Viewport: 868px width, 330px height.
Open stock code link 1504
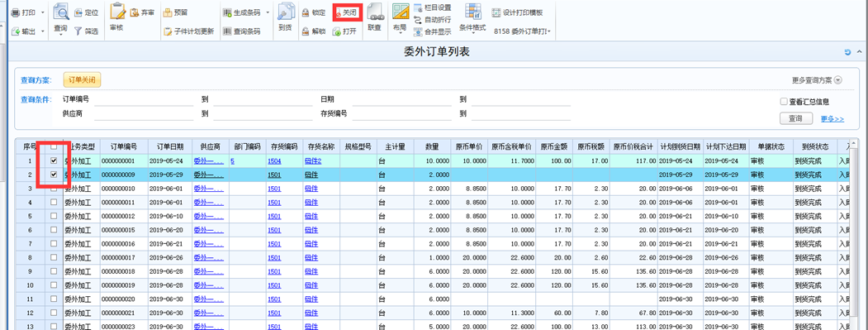point(274,160)
